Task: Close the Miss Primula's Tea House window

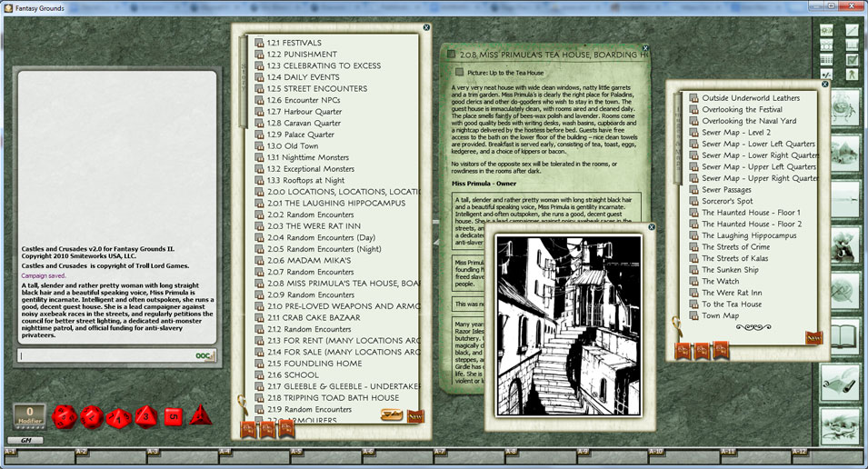Action: coord(645,48)
